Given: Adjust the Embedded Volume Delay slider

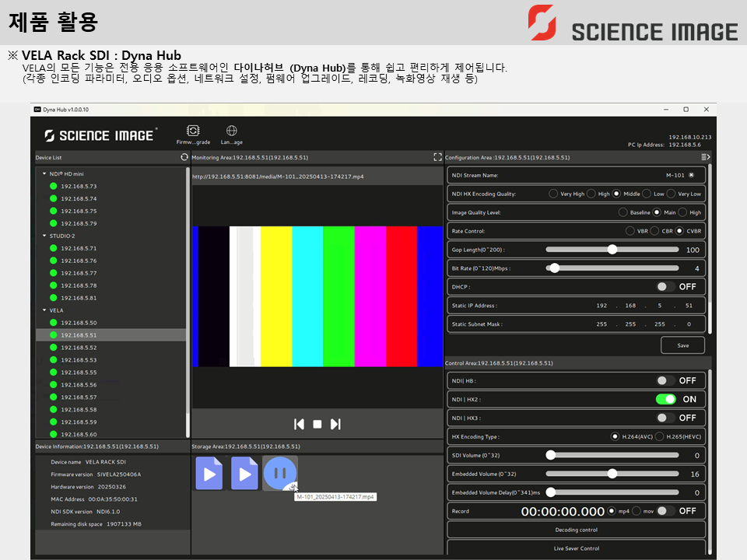Looking at the screenshot, I should 612,492.
